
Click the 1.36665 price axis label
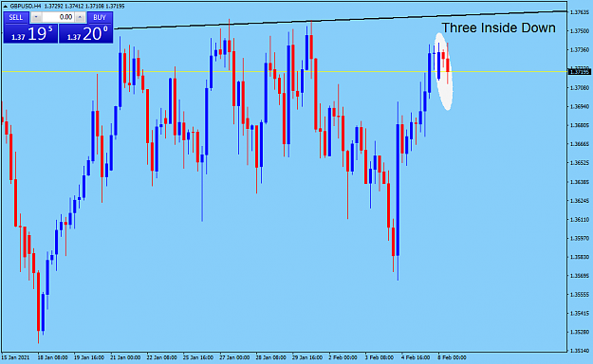point(580,144)
